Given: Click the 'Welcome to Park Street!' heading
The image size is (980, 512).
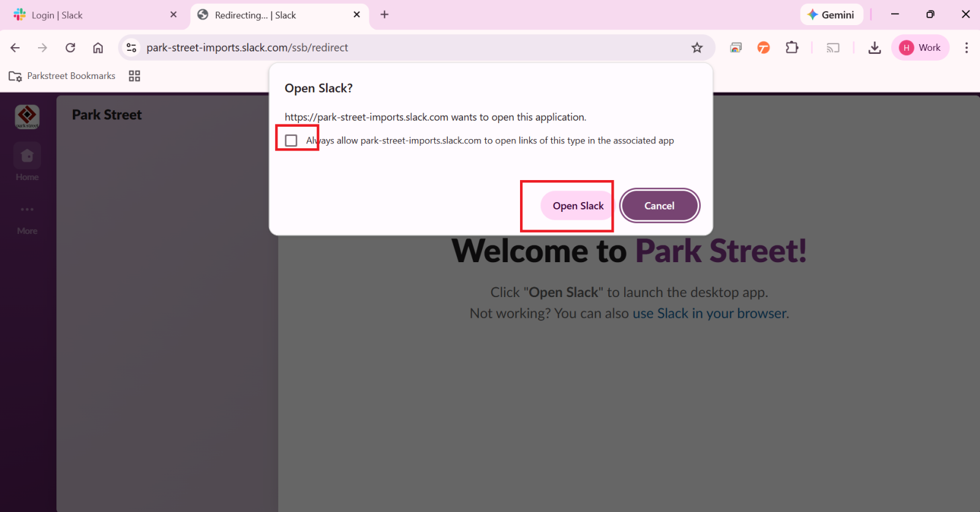Looking at the screenshot, I should pos(630,251).
